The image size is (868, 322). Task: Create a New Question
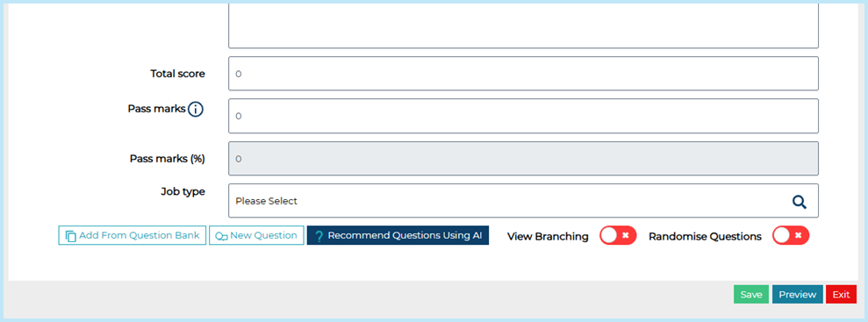[x=256, y=235]
